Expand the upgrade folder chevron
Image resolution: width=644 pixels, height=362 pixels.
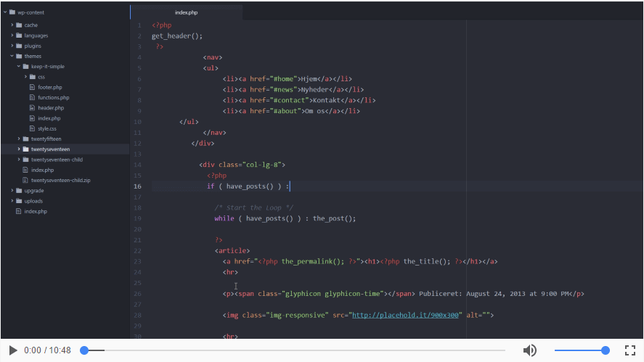pos(12,191)
